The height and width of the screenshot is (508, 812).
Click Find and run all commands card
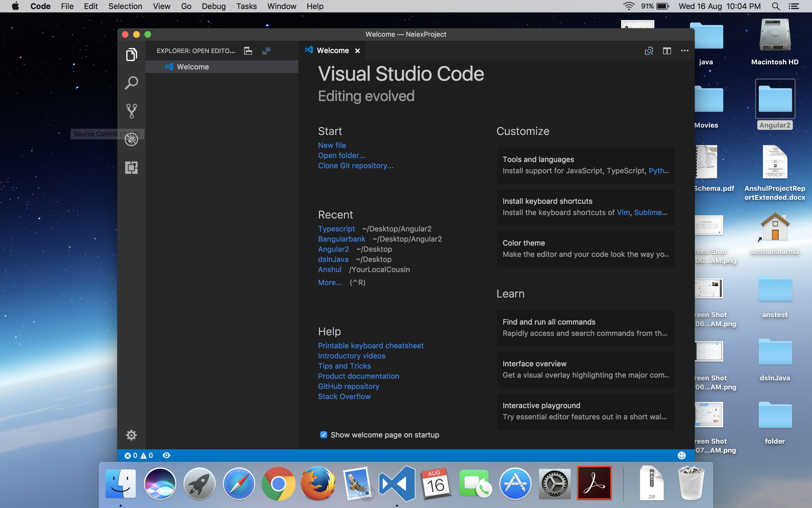click(586, 328)
